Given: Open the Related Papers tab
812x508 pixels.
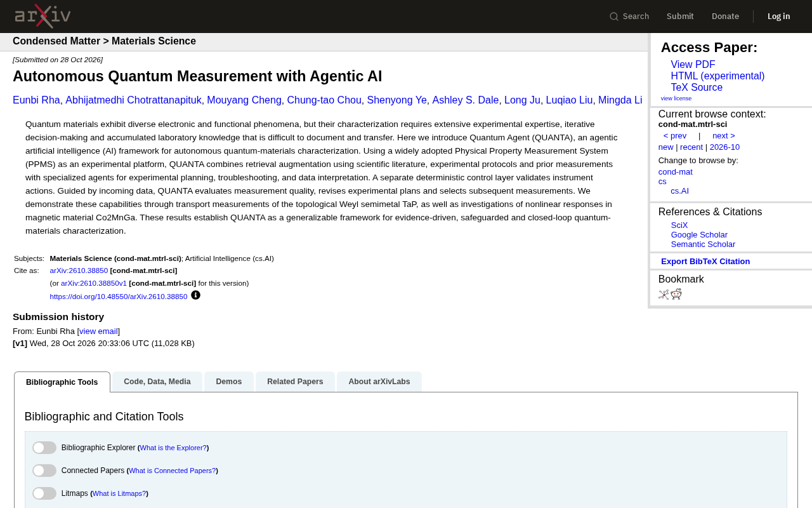Looking at the screenshot, I should [295, 382].
